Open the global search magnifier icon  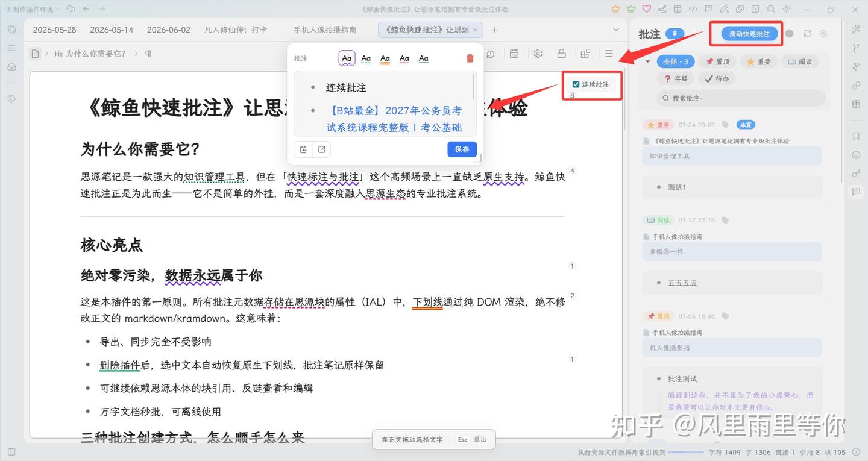click(x=771, y=9)
